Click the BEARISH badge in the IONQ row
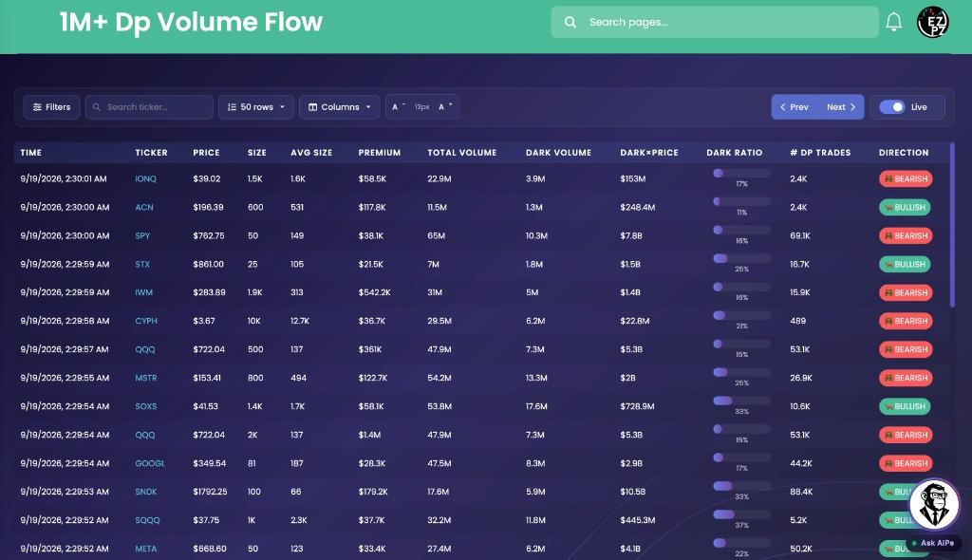 point(906,178)
